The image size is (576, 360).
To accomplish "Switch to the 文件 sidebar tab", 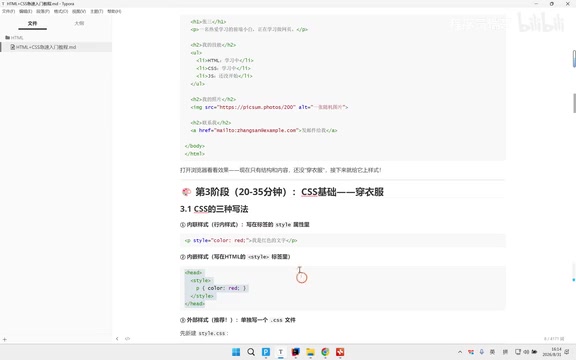I will pyautogui.click(x=32, y=23).
